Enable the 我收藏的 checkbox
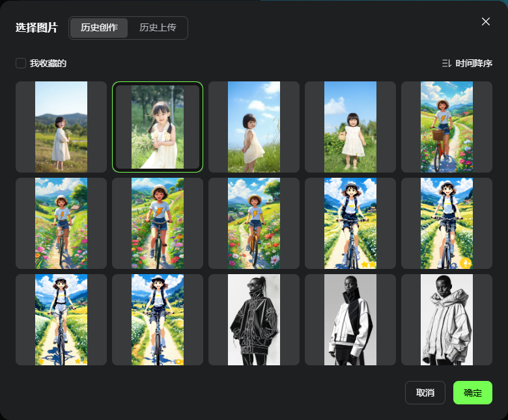The image size is (508, 420). click(21, 63)
